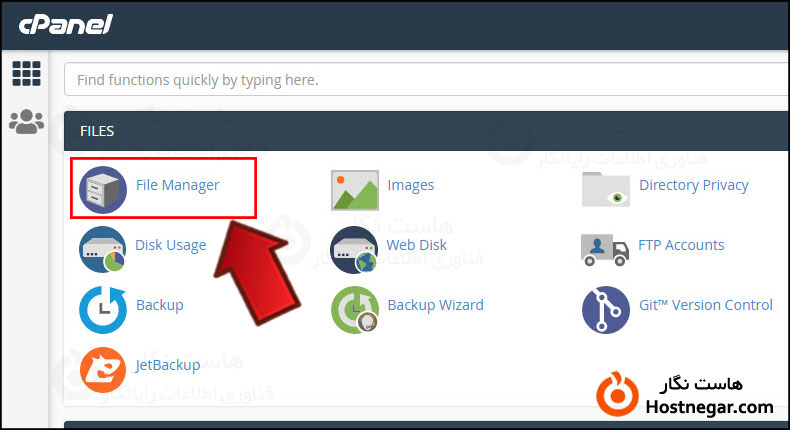Open the Git Version Control branch icon
Viewport: 790px width, 430px height.
(606, 310)
